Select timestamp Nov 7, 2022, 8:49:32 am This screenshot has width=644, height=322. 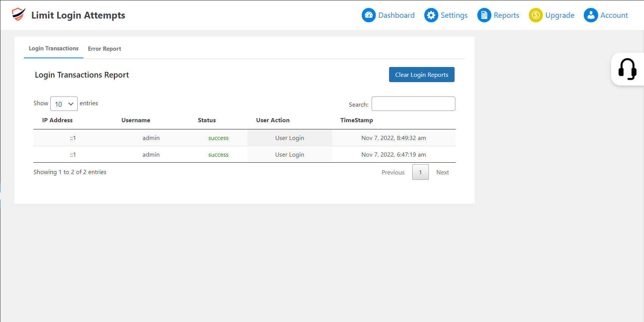click(394, 138)
